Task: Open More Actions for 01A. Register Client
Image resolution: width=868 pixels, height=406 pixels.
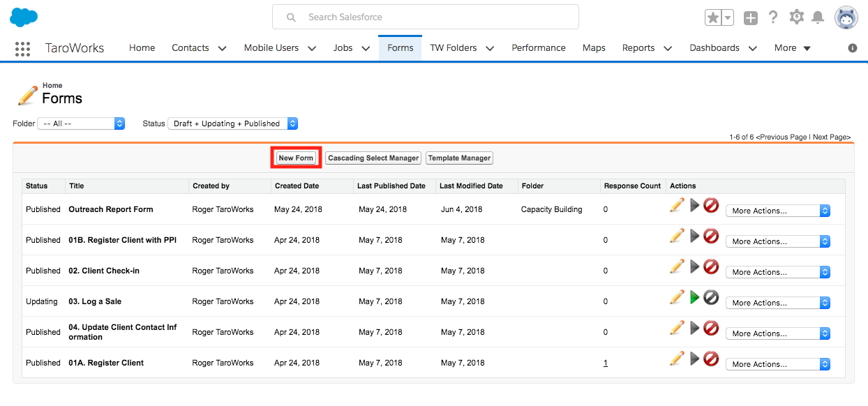Action: tap(778, 364)
